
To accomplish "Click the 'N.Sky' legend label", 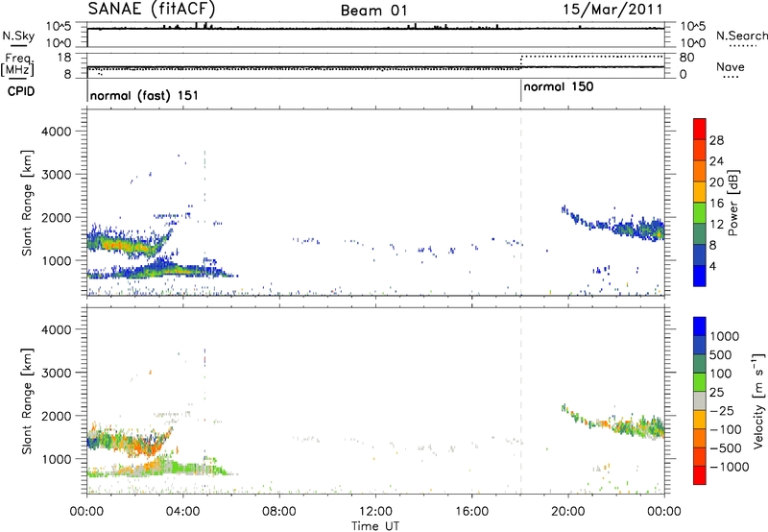I will 18,36.
